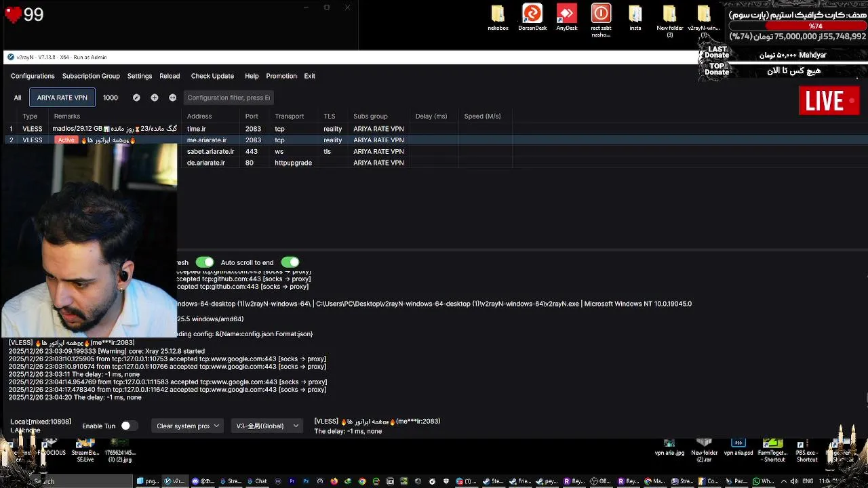The image size is (868, 488).
Task: Open the insta desktop folder
Action: pyautogui.click(x=635, y=18)
